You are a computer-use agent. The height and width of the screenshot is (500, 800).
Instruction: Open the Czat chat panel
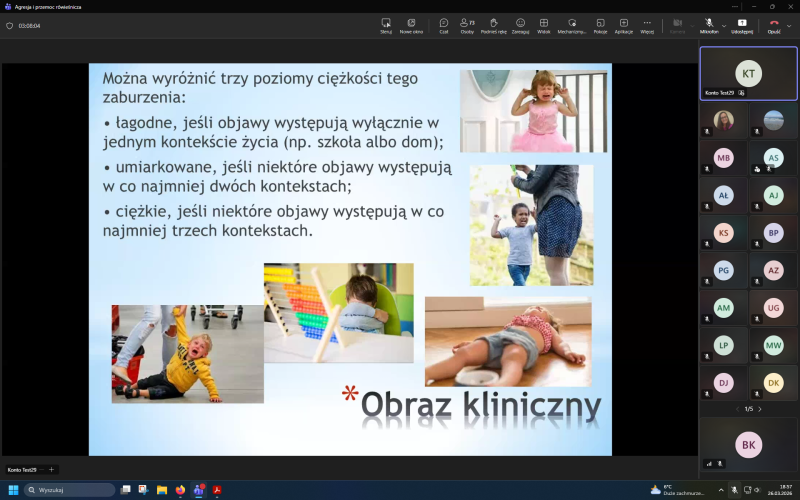[444, 25]
